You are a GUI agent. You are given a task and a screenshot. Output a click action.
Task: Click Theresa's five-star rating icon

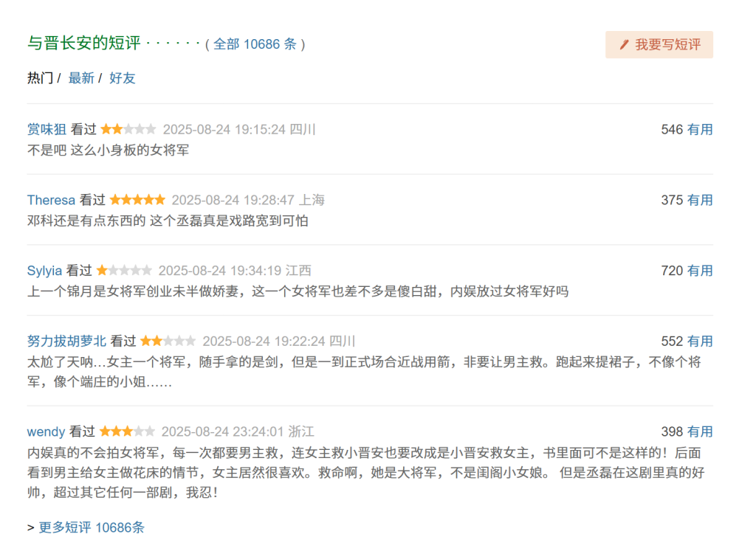(137, 200)
